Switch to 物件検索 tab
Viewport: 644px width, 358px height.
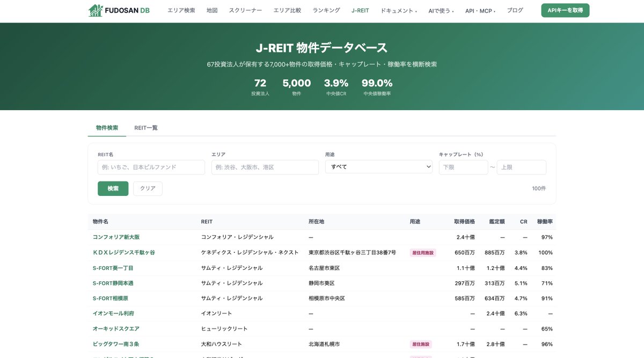click(x=107, y=128)
